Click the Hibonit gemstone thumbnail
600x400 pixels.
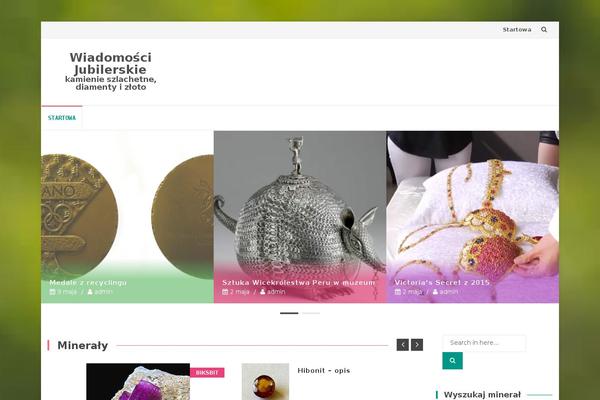265,382
